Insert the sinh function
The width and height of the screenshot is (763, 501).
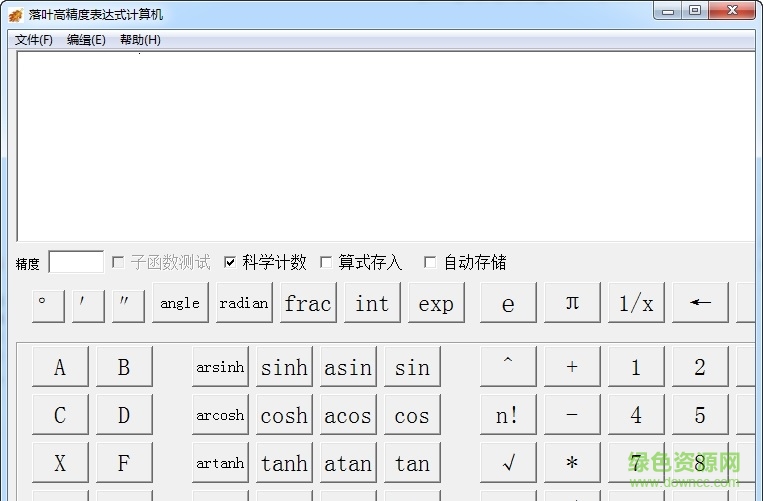tap(284, 366)
